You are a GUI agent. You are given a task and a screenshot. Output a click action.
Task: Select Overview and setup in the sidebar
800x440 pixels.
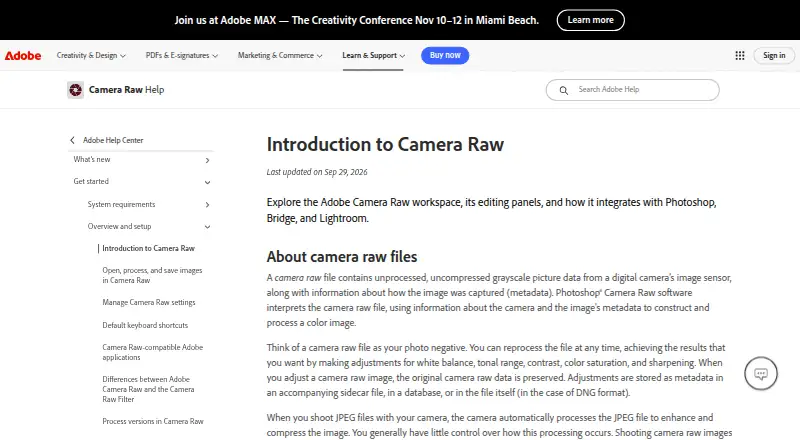click(x=119, y=226)
